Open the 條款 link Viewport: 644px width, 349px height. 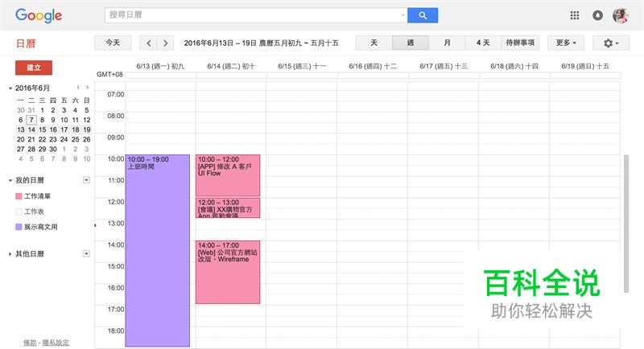tap(30, 343)
